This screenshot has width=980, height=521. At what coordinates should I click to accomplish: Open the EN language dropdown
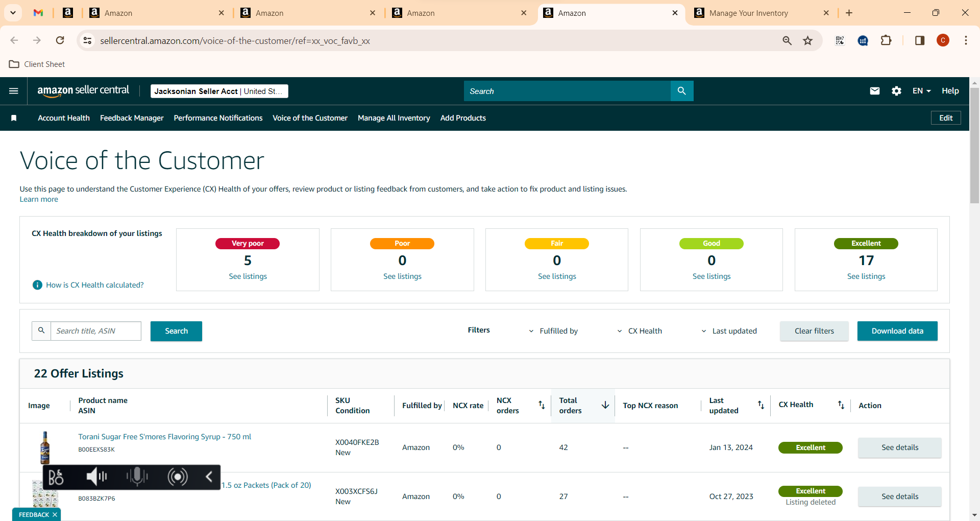[922, 91]
